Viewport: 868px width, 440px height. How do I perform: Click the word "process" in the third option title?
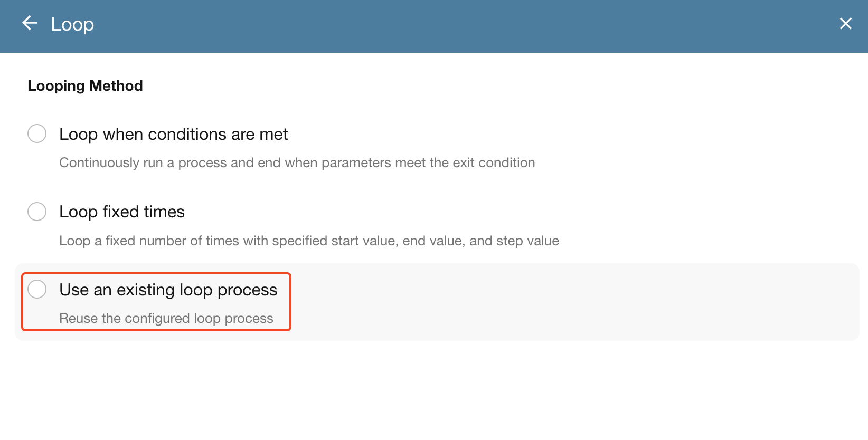(x=247, y=290)
